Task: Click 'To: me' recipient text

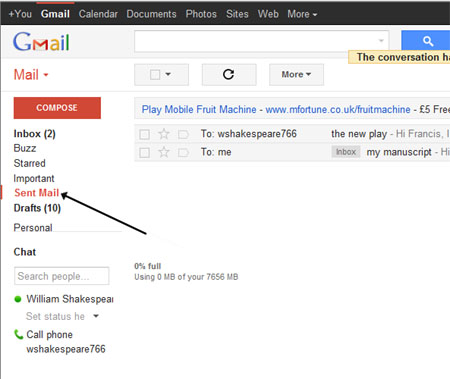Action: (216, 152)
